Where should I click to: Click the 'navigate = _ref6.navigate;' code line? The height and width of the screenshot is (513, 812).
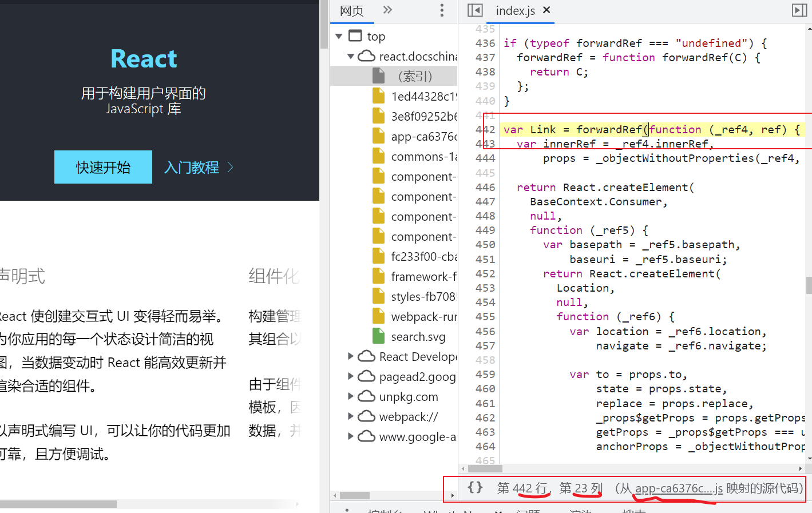(681, 345)
